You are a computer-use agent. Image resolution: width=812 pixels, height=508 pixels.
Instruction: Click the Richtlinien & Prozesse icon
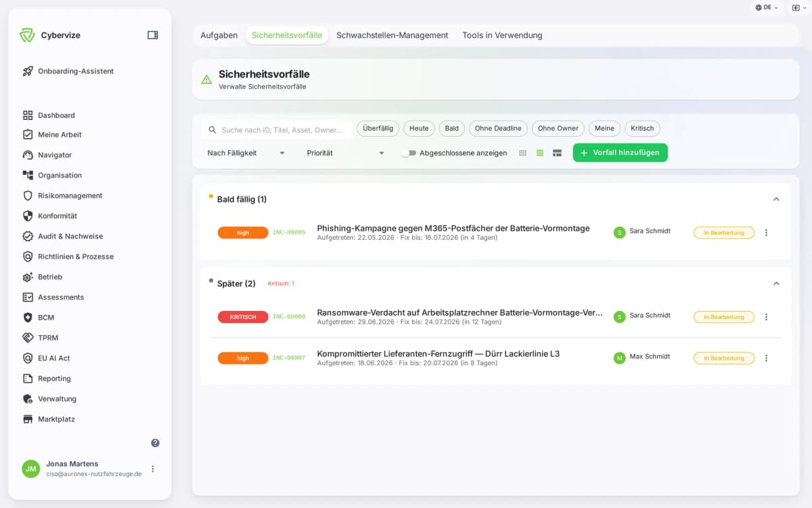pos(28,256)
